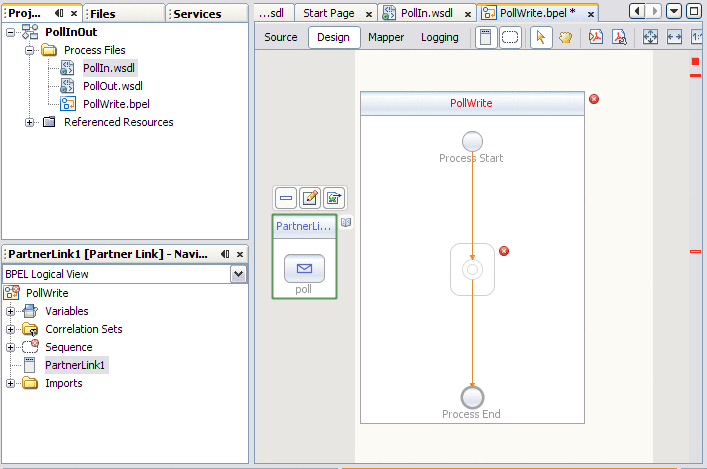
Task: Expand the Imports folder in navigator
Action: pyautogui.click(x=10, y=383)
